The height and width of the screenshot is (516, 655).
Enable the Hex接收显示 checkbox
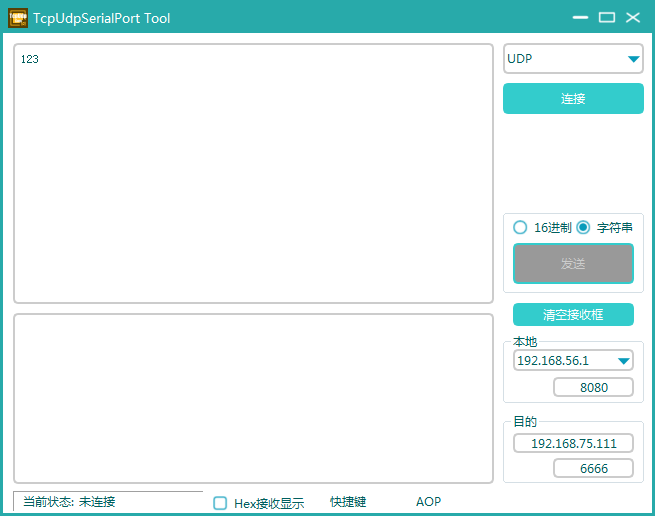(x=220, y=503)
